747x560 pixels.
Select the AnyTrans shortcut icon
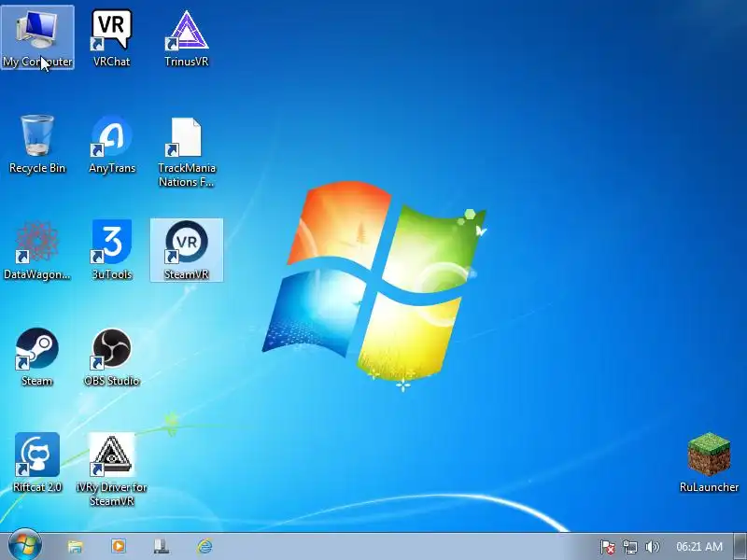tap(111, 136)
